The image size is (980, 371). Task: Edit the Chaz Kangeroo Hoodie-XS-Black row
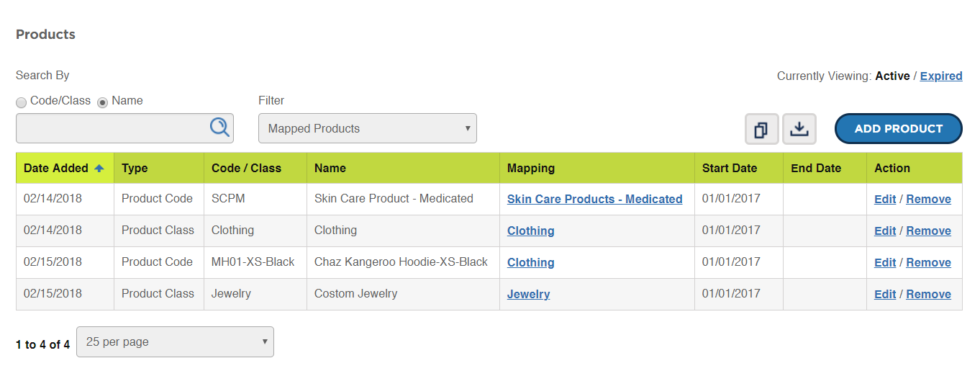885,262
